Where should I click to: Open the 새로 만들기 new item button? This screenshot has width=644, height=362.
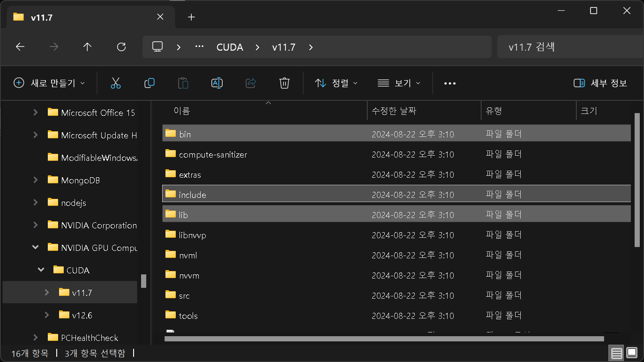(x=49, y=83)
